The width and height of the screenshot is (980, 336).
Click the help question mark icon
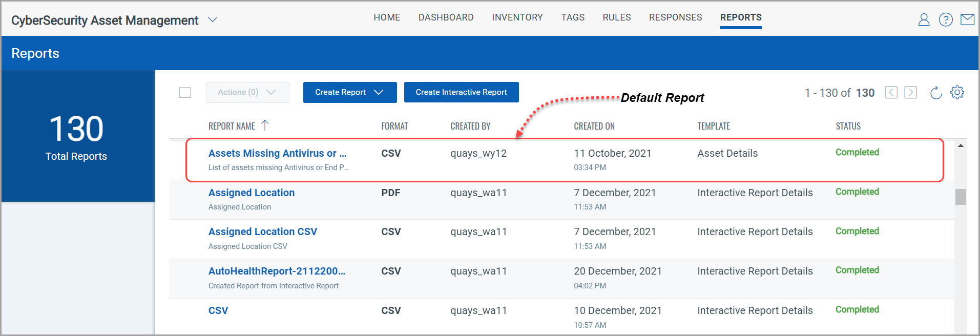click(945, 20)
